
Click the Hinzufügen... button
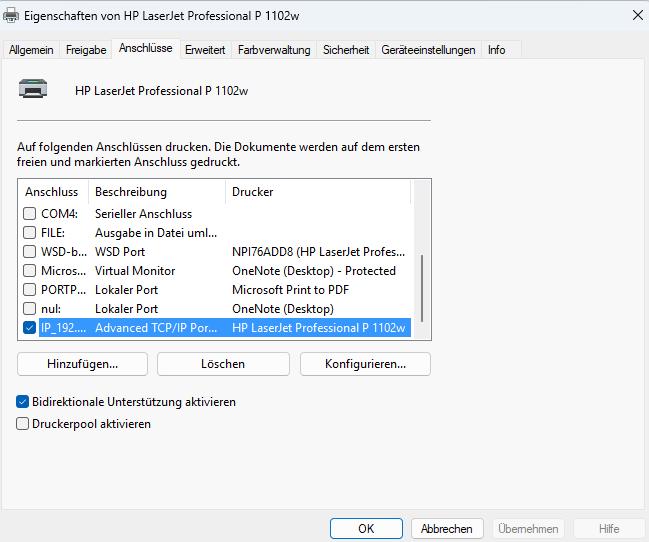[82, 364]
